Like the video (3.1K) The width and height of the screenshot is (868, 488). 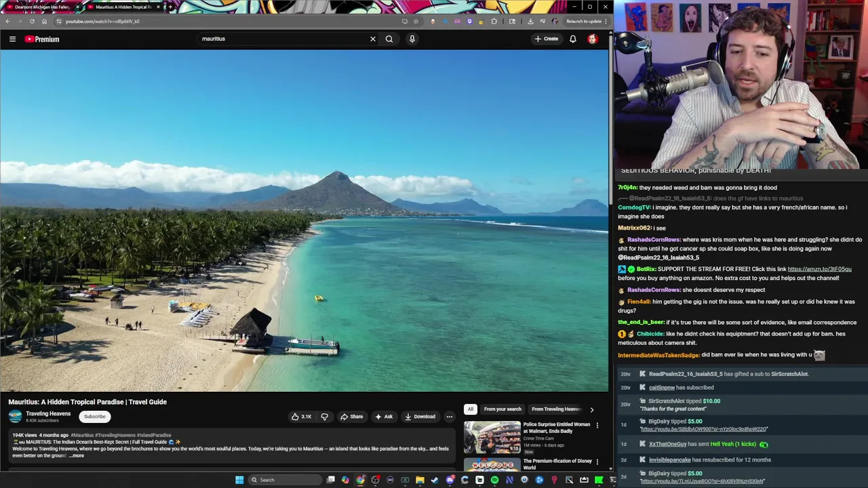301,417
